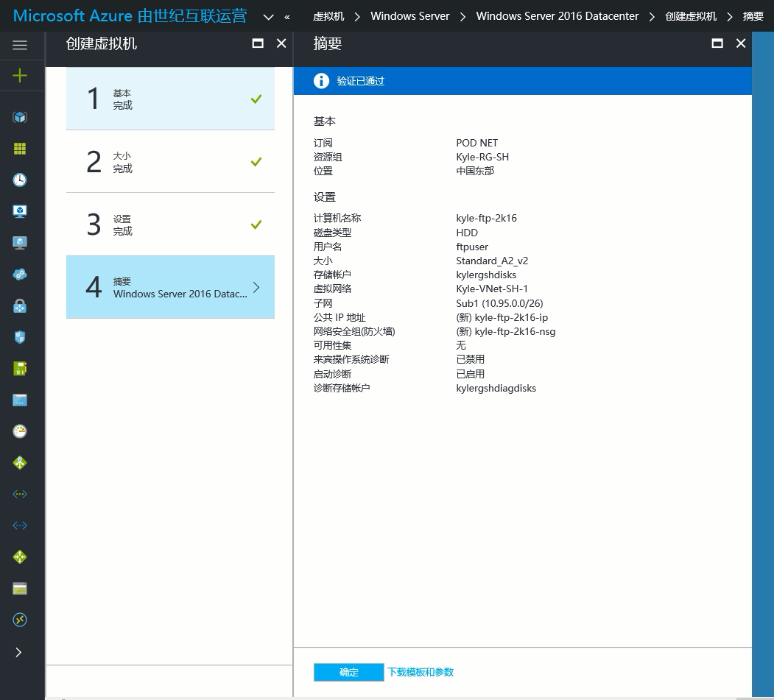
Task: Select step 3 设置 in wizard
Action: 170,225
